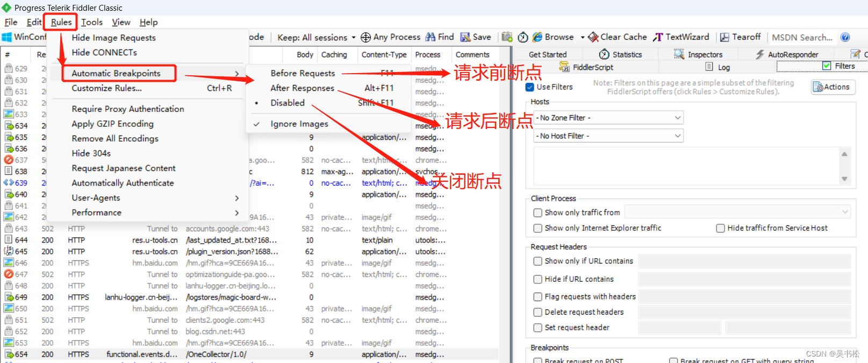The width and height of the screenshot is (868, 363).
Task: Check Hide traffic from Service Host
Action: pos(720,229)
